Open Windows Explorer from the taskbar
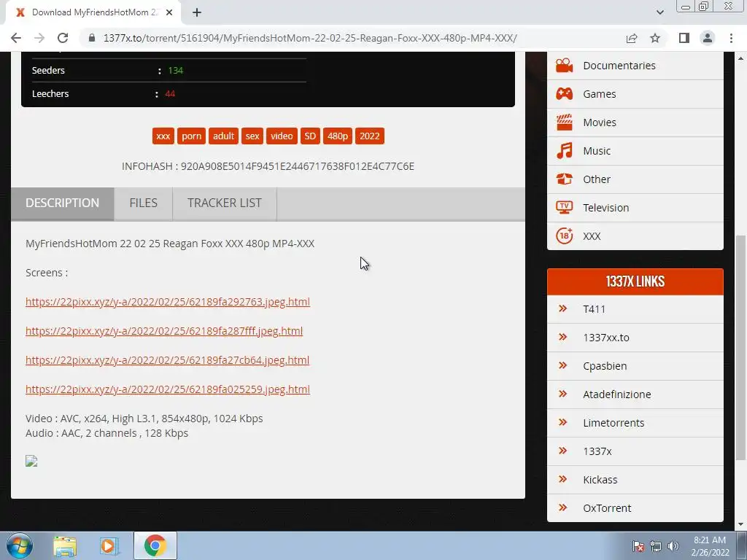 (x=65, y=545)
